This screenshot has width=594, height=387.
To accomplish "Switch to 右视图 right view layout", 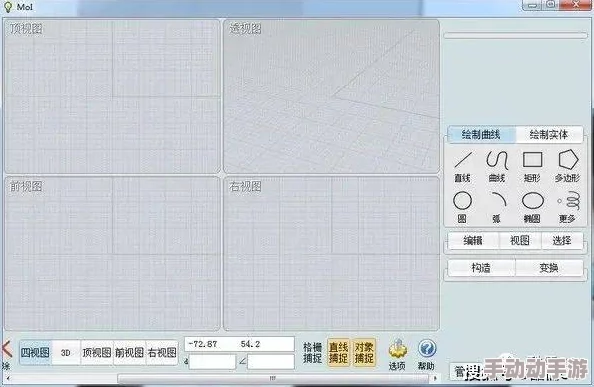I will [x=162, y=353].
